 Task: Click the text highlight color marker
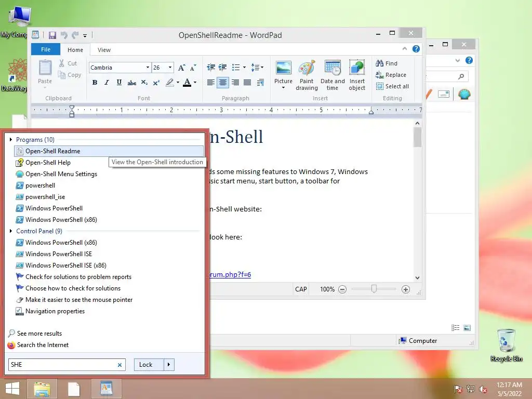[x=170, y=83]
